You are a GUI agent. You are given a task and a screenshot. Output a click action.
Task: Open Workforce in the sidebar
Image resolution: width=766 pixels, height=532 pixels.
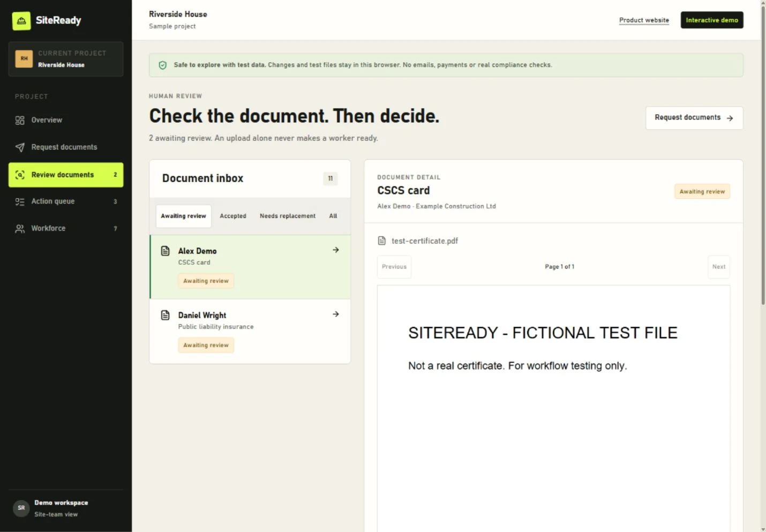click(66, 229)
